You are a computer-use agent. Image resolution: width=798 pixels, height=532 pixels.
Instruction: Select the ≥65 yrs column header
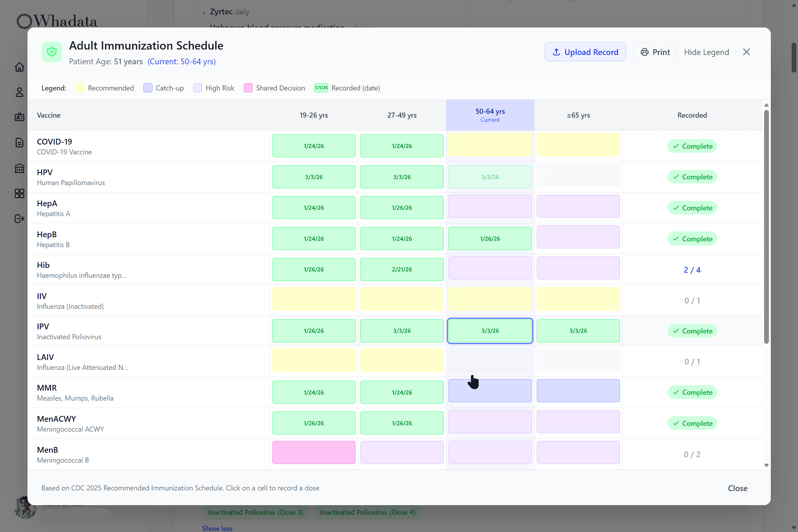coord(578,115)
